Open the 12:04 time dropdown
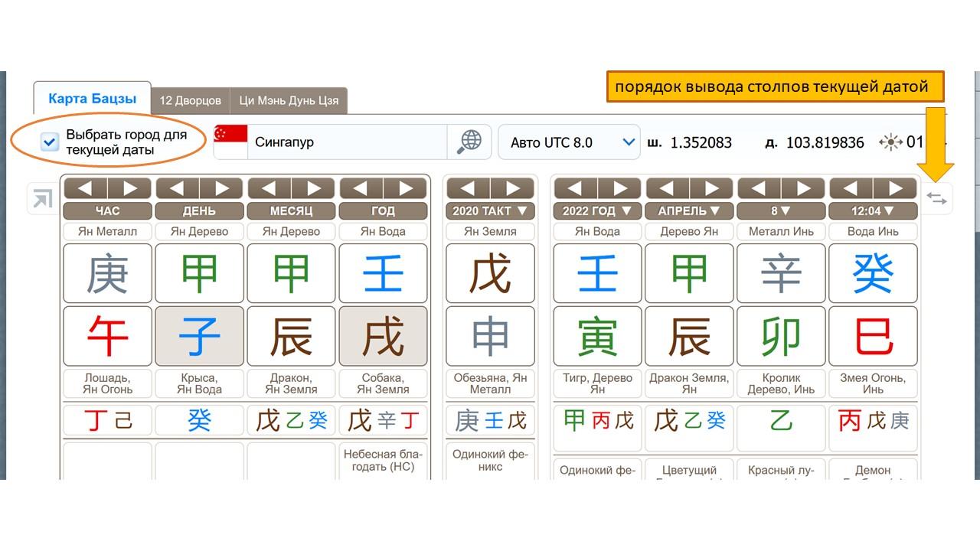980x551 pixels. [x=873, y=210]
